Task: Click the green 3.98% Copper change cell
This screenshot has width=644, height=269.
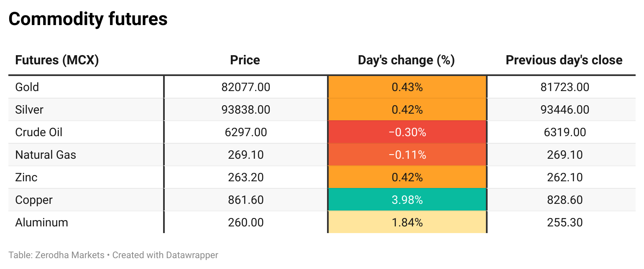Action: tap(407, 200)
